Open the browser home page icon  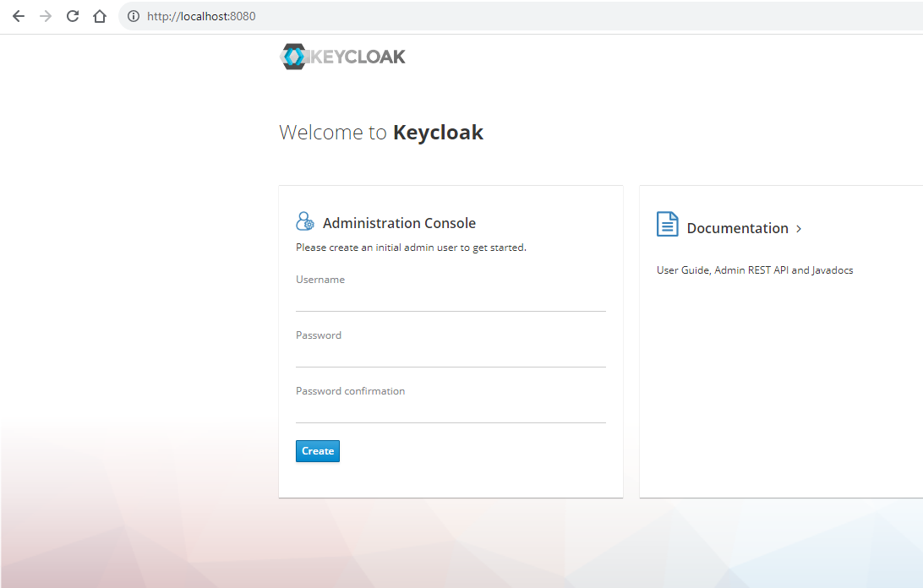tap(100, 17)
